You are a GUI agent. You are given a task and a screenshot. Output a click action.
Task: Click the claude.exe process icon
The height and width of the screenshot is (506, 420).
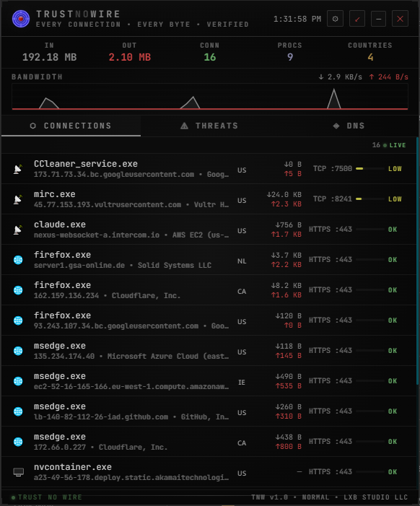(18, 230)
